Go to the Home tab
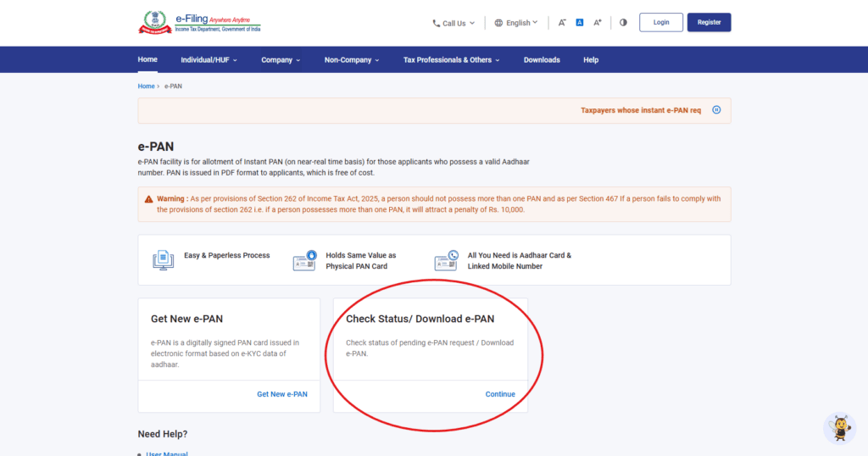The image size is (868, 456). pos(147,59)
